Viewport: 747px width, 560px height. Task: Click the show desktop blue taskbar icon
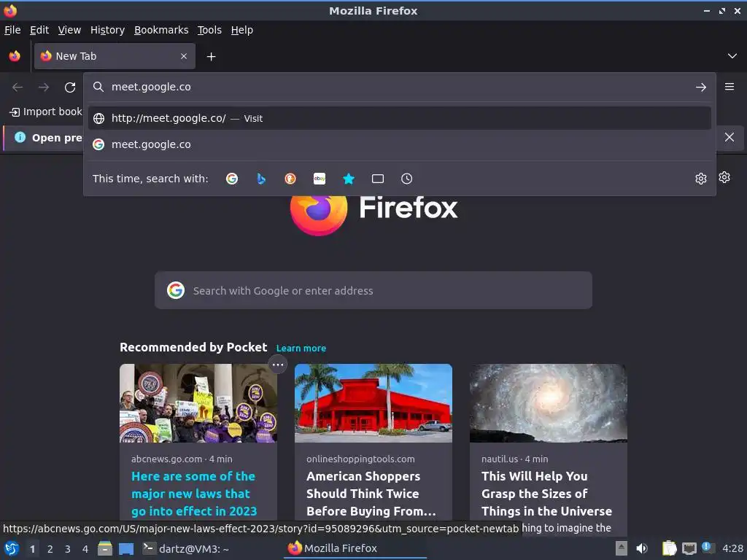coord(126,548)
